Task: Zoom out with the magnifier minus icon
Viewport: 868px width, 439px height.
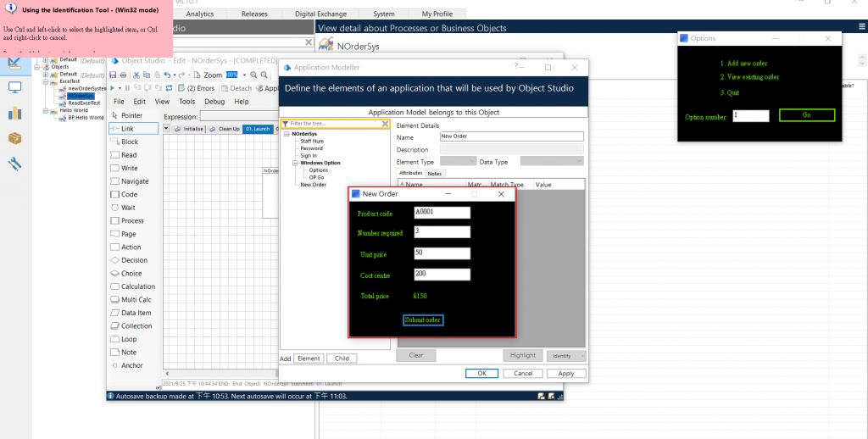Action: 264,75
